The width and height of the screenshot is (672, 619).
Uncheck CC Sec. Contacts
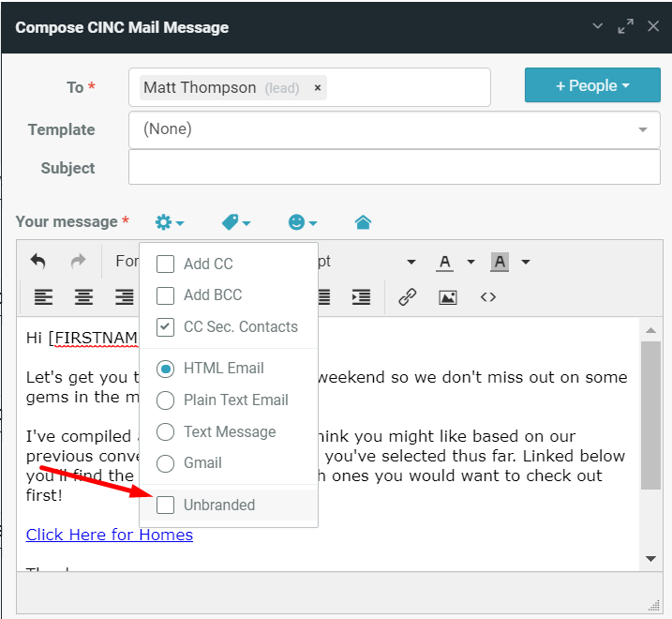pos(166,327)
